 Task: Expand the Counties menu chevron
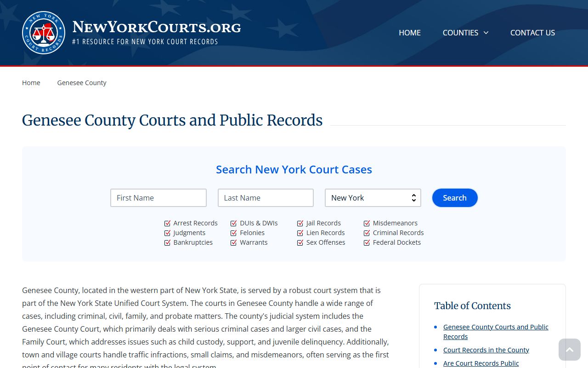pos(486,33)
